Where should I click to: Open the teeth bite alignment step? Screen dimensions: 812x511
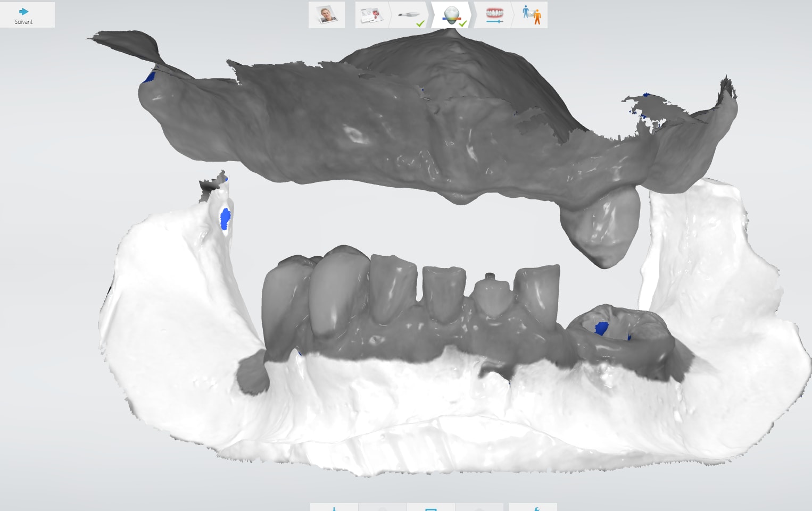494,15
